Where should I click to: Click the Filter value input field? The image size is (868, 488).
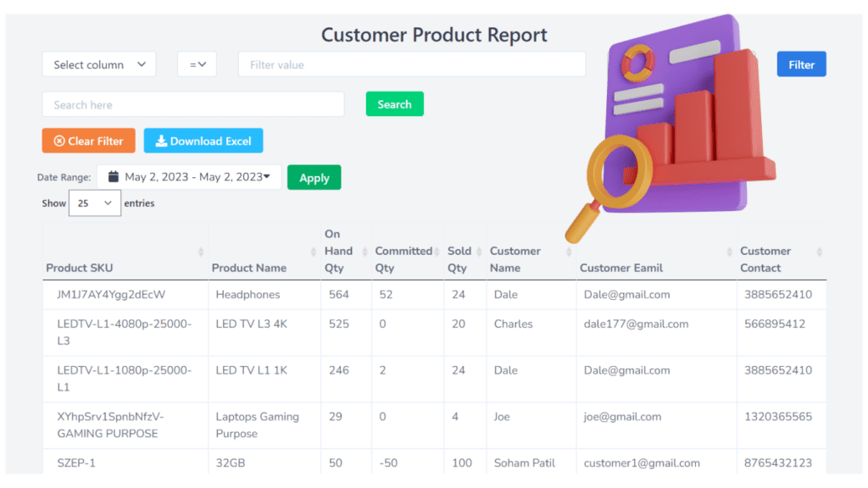point(412,64)
